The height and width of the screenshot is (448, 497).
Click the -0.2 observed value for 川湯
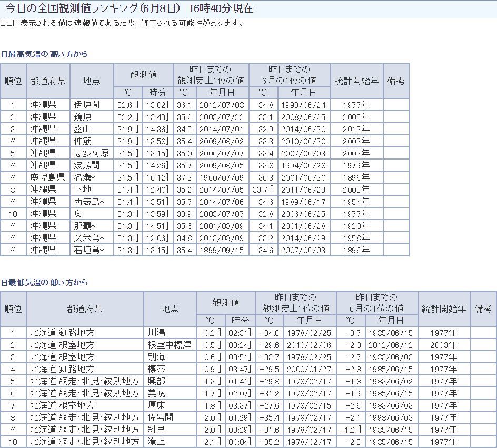(x=209, y=333)
